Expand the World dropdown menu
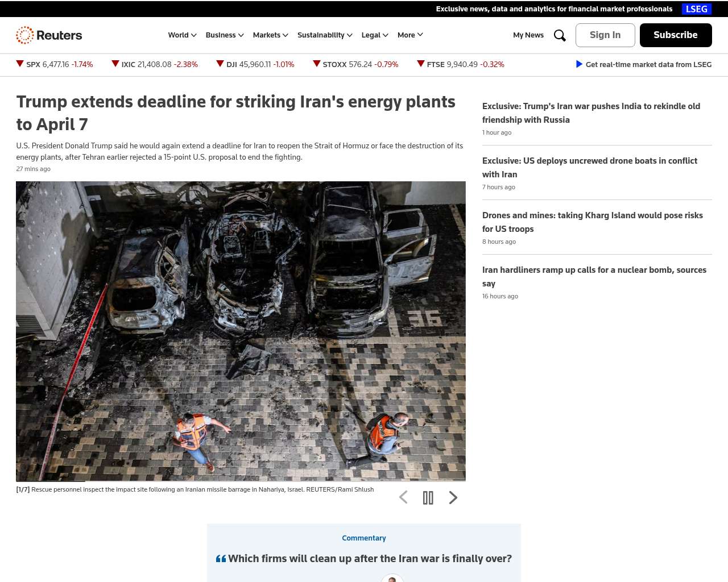Viewport: 728px width, 582px height. point(183,35)
